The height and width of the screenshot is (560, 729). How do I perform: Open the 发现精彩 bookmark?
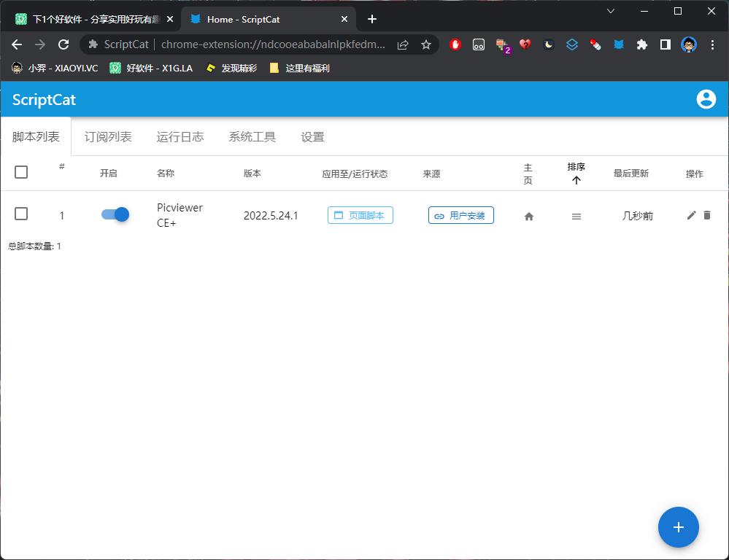(x=231, y=69)
